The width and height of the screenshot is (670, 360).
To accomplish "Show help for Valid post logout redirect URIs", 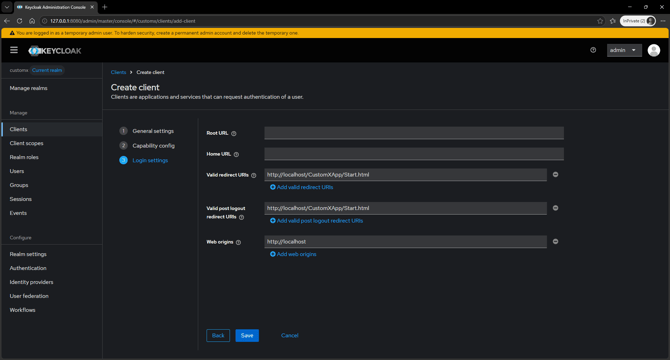I will point(241,217).
